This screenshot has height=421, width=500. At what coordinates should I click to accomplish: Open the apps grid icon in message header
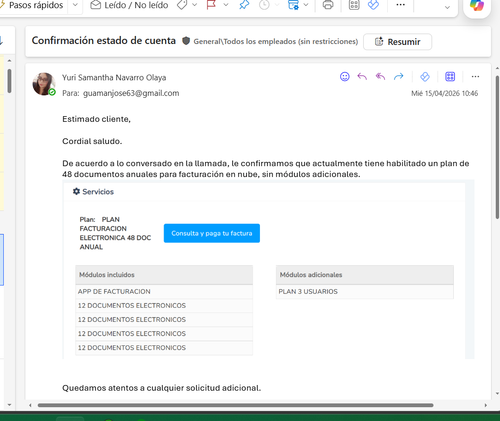click(x=450, y=77)
